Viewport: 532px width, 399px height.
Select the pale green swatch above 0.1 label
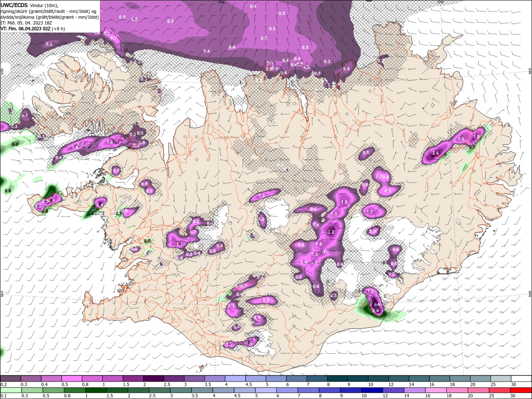click(10, 391)
